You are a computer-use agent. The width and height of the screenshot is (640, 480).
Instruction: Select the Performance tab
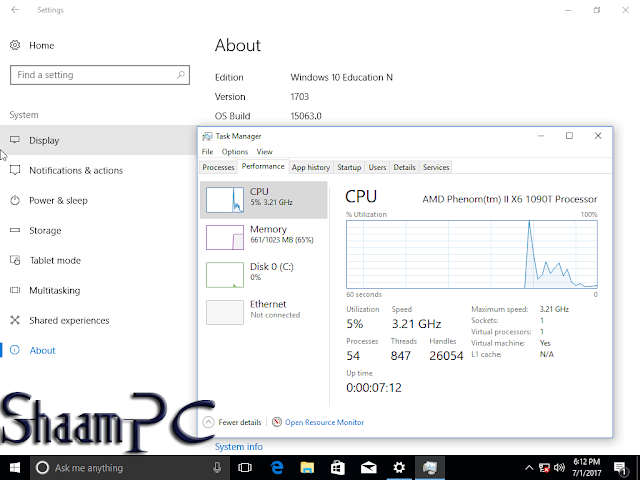pyautogui.click(x=263, y=167)
